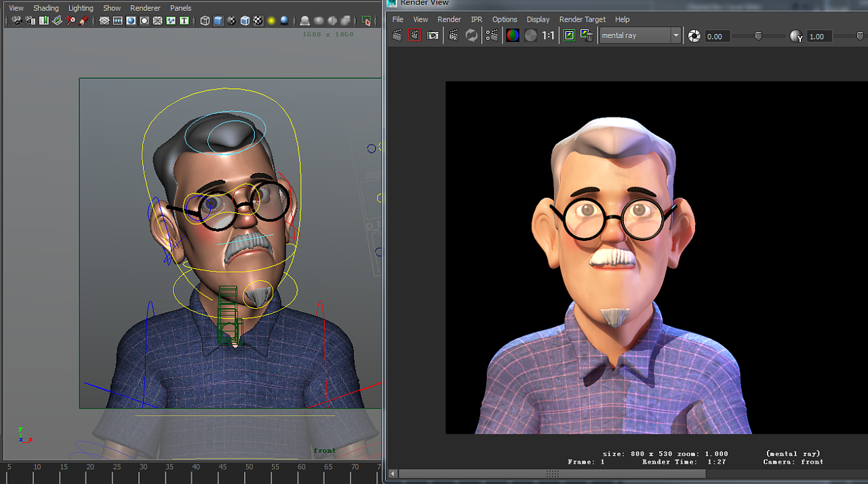868x484 pixels.
Task: Click the Gamma sphere icon
Action: (797, 36)
